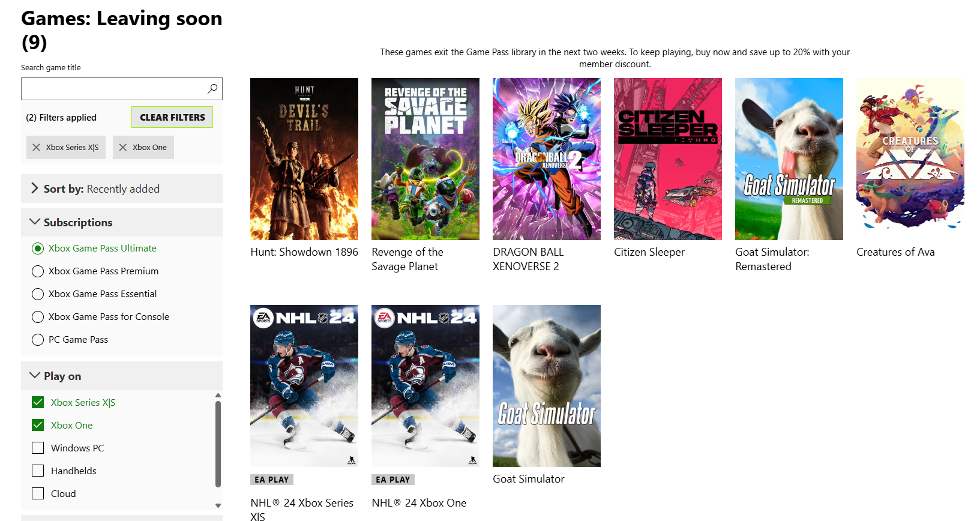Remove the Xbox One filter chip
This screenshot has height=521, width=980.
(x=143, y=147)
